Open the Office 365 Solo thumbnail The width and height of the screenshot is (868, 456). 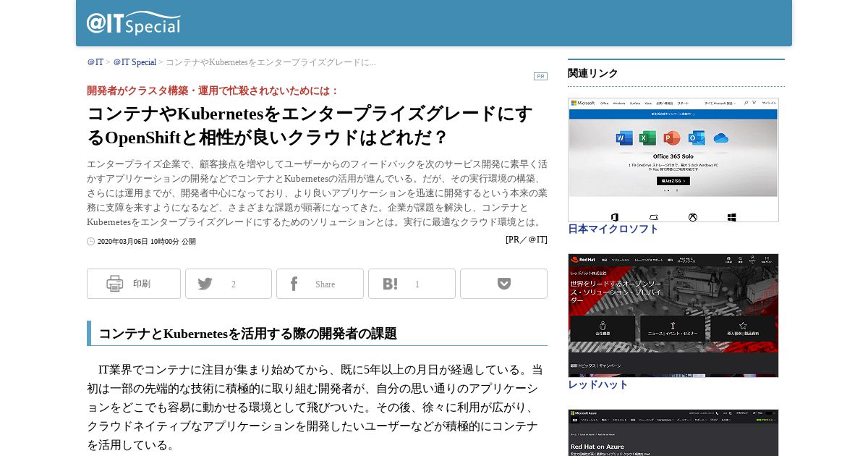pyautogui.click(x=673, y=160)
